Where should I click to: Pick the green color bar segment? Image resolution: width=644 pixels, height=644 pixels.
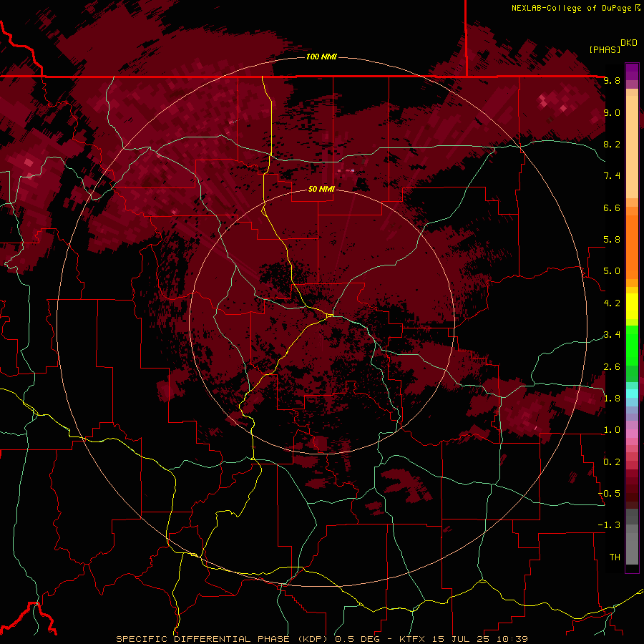632,345
